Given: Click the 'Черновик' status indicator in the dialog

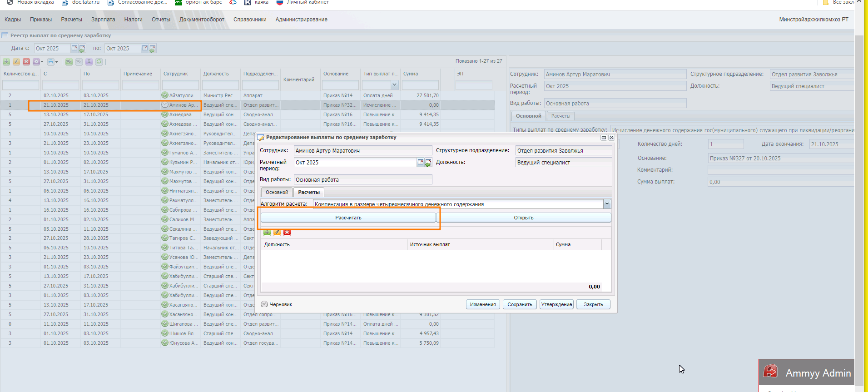Looking at the screenshot, I should [277, 304].
